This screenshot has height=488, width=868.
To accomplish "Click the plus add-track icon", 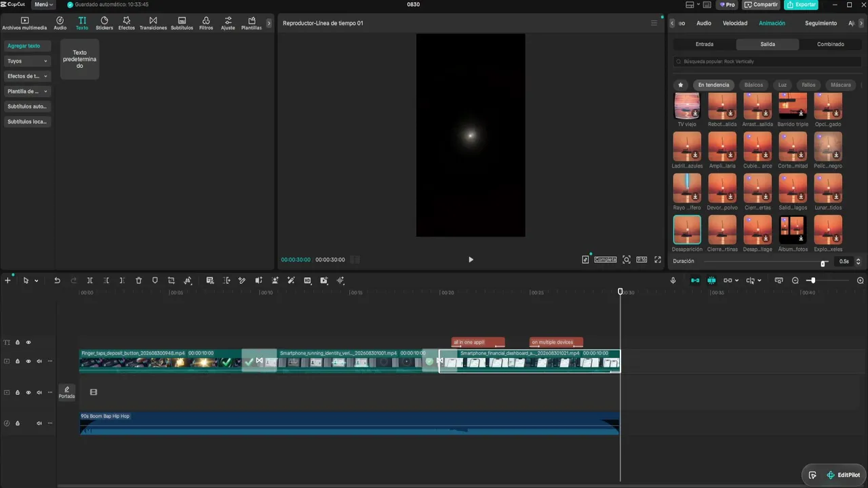I will point(7,281).
